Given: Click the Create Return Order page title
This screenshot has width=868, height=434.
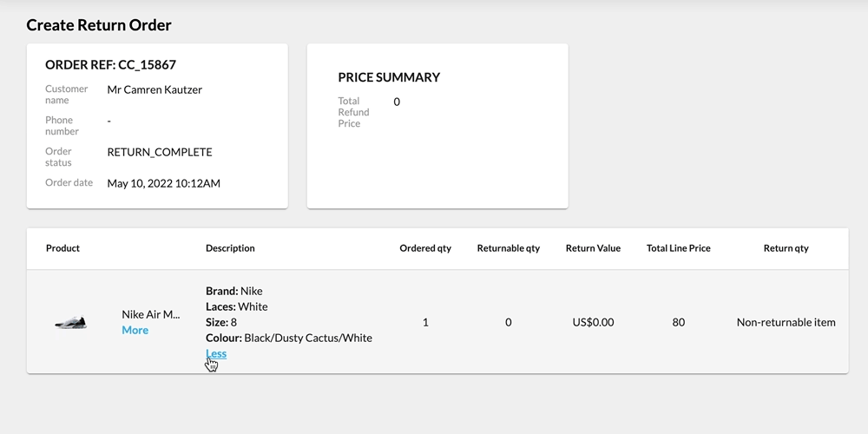Looking at the screenshot, I should pyautogui.click(x=99, y=25).
